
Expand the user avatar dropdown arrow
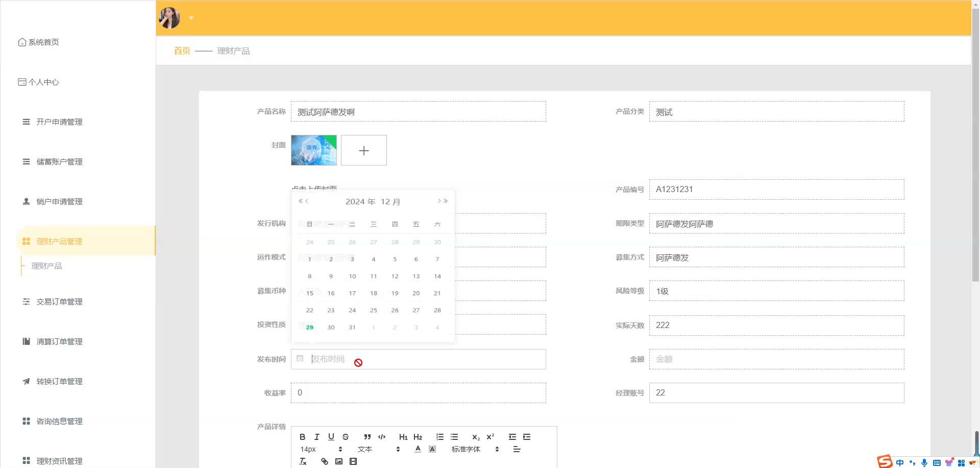(191, 18)
